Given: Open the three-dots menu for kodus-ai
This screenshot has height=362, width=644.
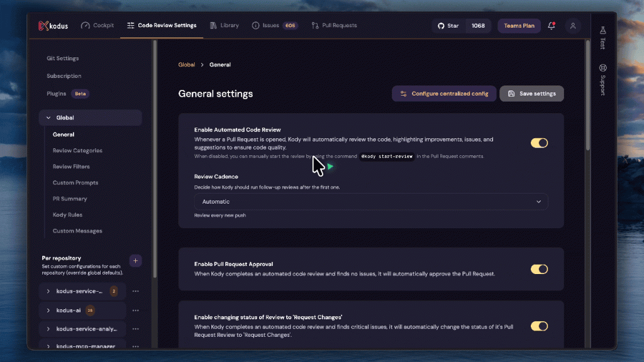Looking at the screenshot, I should (x=135, y=310).
